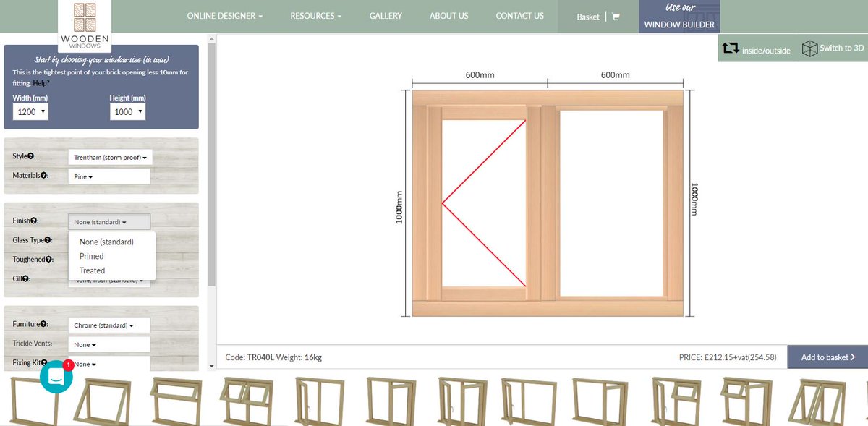Open the Trickle Vents dropdown

109,345
